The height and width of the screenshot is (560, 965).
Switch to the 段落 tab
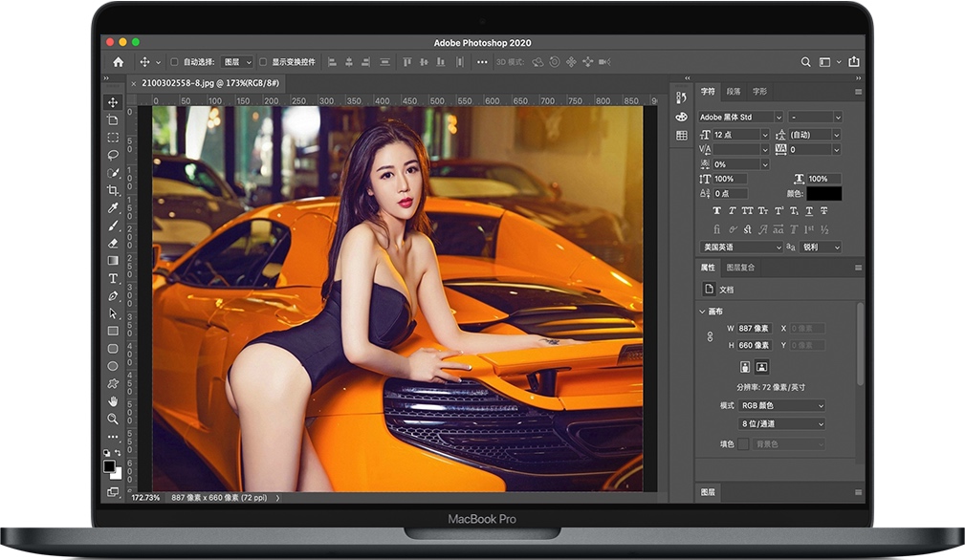(733, 92)
